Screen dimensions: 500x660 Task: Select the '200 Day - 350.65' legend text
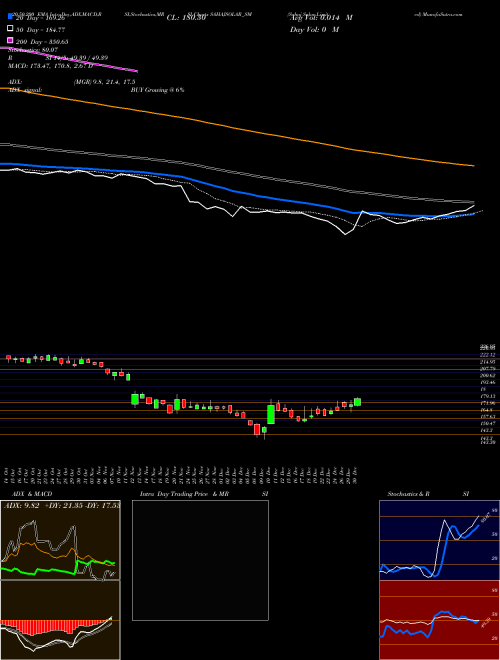[42, 42]
